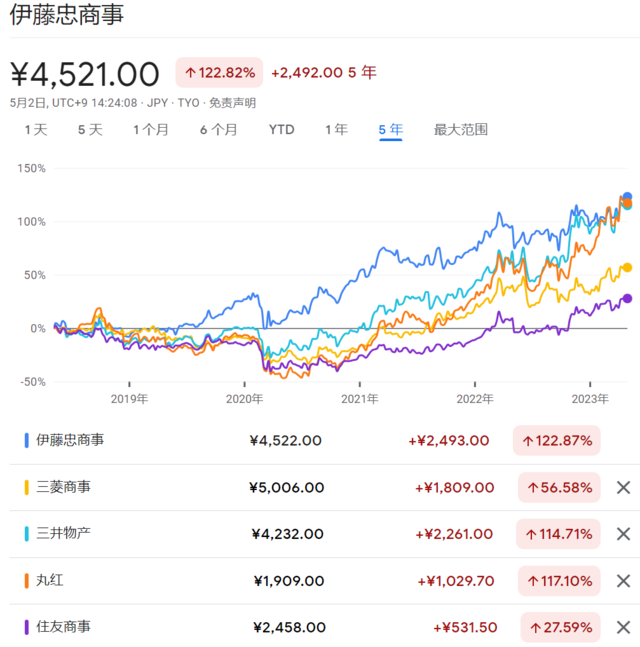Open the 最大范围 time range tab
The width and height of the screenshot is (640, 647).
click(x=460, y=129)
